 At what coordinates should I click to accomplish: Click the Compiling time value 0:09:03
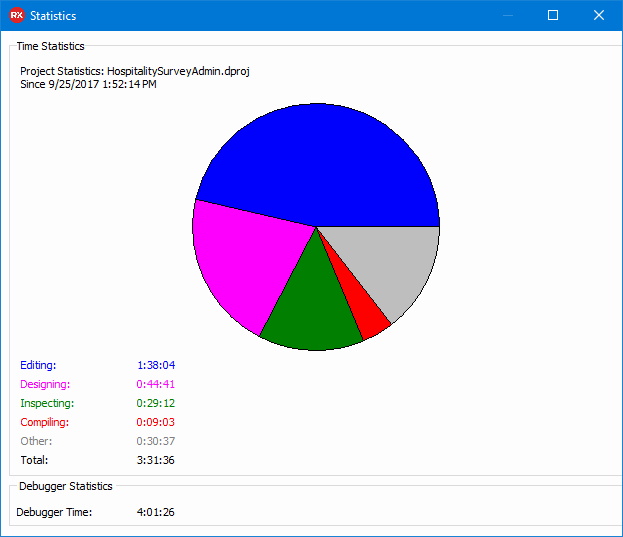(x=156, y=422)
